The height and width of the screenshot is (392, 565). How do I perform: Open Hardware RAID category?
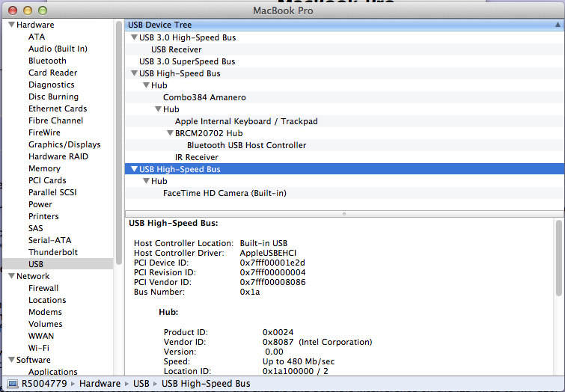coord(58,156)
